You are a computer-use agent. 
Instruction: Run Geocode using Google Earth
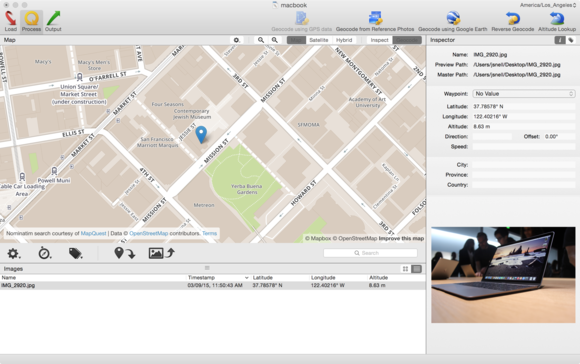click(452, 21)
